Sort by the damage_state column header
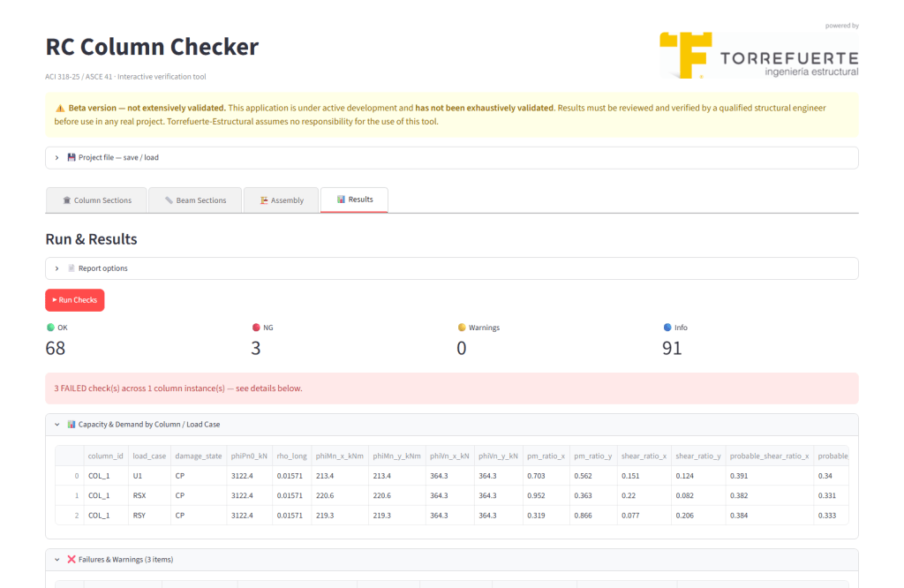Screen dimensions: 904x588 (x=199, y=456)
